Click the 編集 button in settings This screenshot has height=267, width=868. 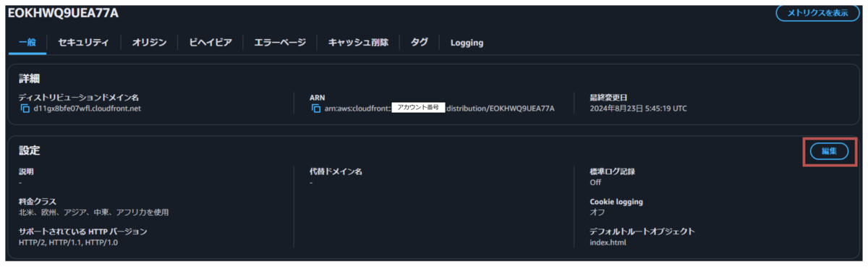tap(829, 151)
